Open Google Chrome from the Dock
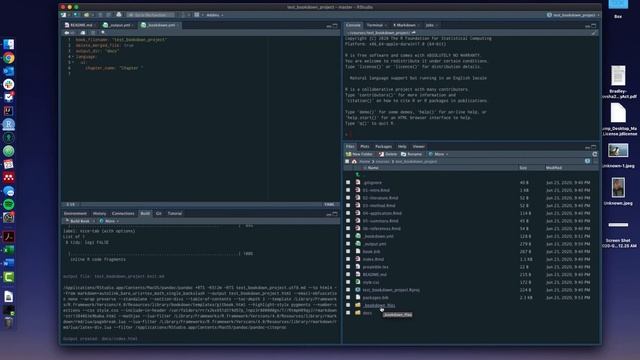 point(9,58)
